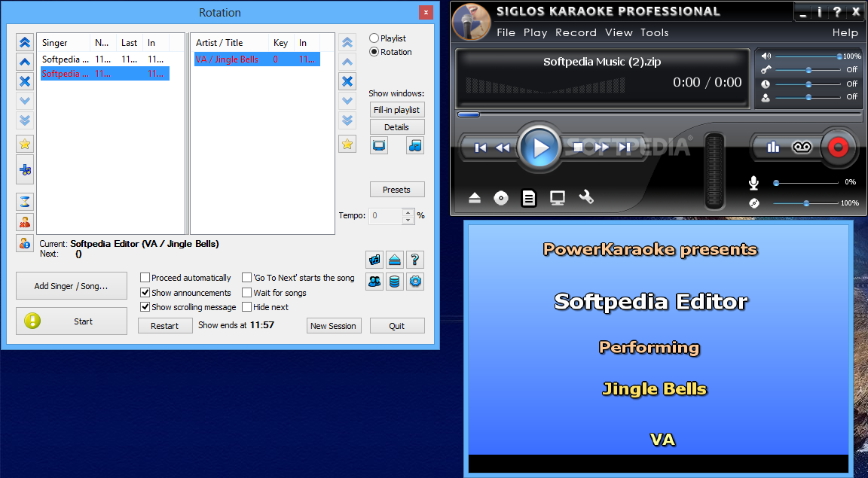Click the two-singers icon in Rotation
Viewport: 868px width, 478px height.
(x=374, y=281)
